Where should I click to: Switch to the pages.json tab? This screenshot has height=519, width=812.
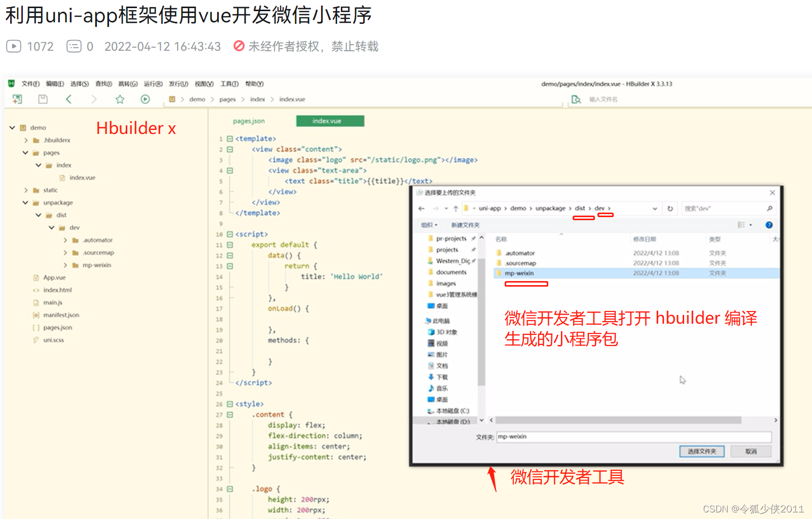click(x=249, y=121)
